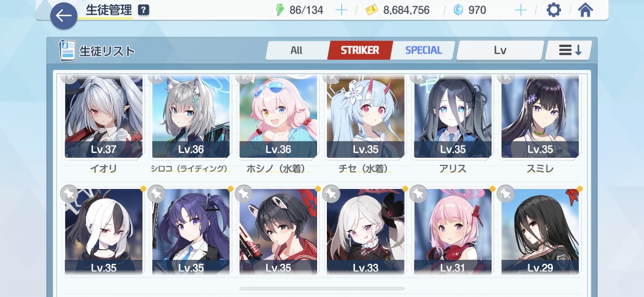Select the STRIKER tab
Image resolution: width=644 pixels, height=297 pixels.
click(360, 50)
